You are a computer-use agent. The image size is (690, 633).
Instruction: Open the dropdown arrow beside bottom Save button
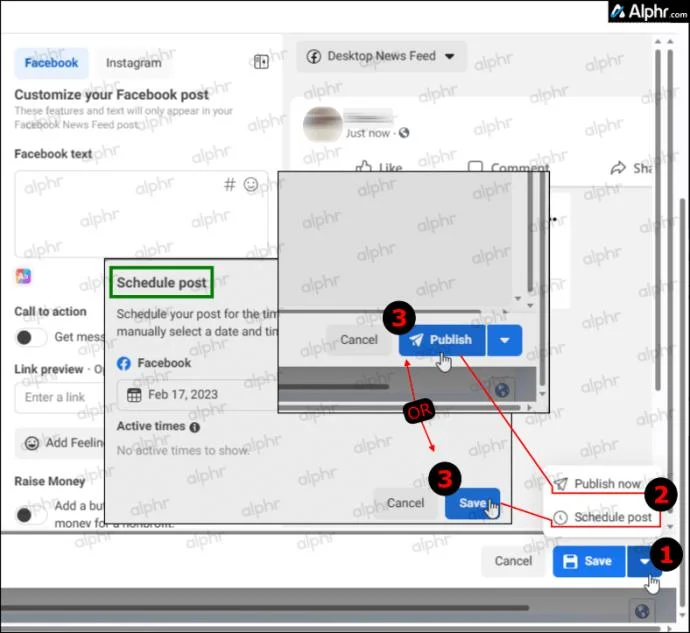click(x=640, y=561)
